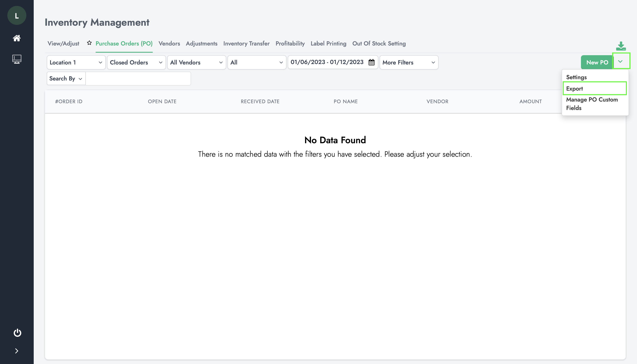Click the New PO button
This screenshot has width=637, height=364.
[x=597, y=63]
